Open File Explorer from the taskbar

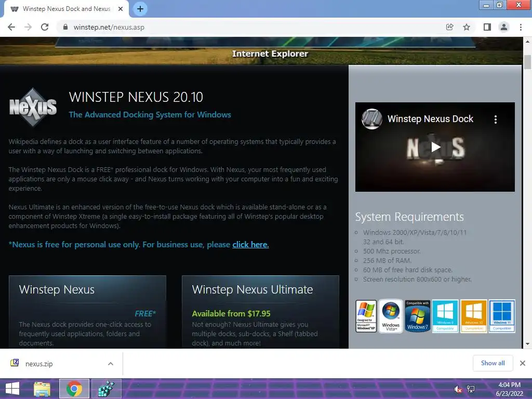click(42, 389)
